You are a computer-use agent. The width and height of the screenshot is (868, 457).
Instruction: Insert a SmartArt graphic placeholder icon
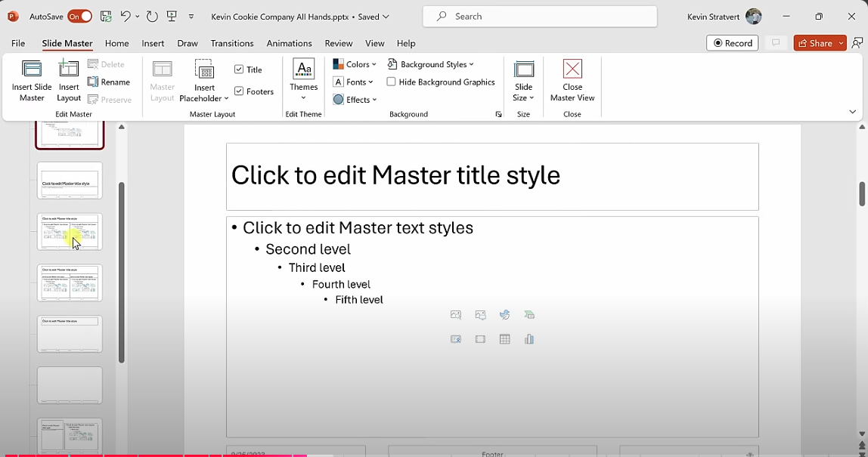click(529, 315)
